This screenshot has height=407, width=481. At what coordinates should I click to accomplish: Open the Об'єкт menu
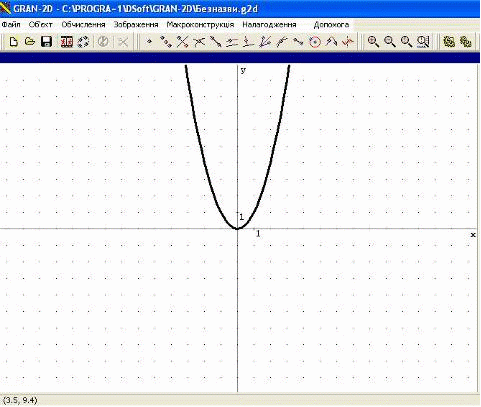tap(40, 25)
